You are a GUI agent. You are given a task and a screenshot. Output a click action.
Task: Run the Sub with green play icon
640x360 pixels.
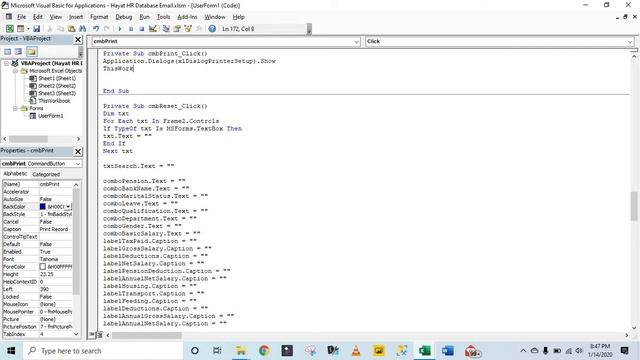120,29
